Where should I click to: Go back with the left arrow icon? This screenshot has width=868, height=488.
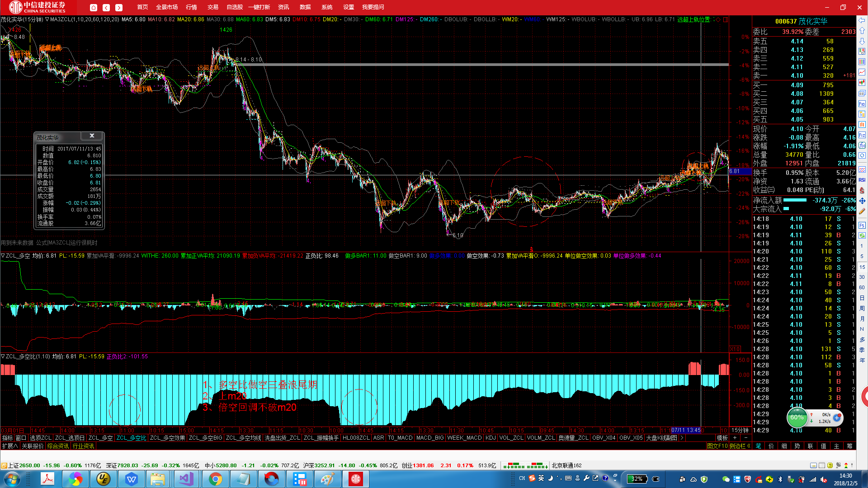pos(106,7)
